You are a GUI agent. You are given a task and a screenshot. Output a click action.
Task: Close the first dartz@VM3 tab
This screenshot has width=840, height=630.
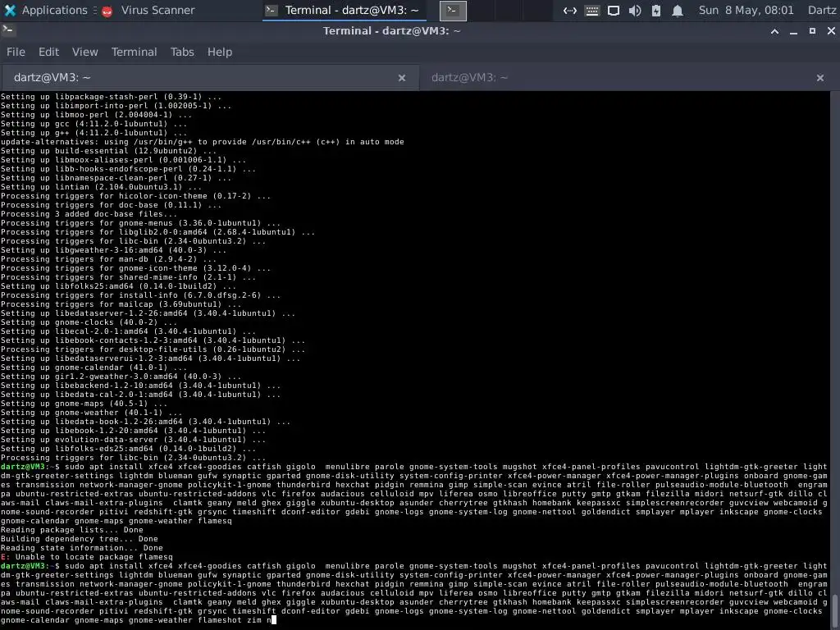point(402,78)
